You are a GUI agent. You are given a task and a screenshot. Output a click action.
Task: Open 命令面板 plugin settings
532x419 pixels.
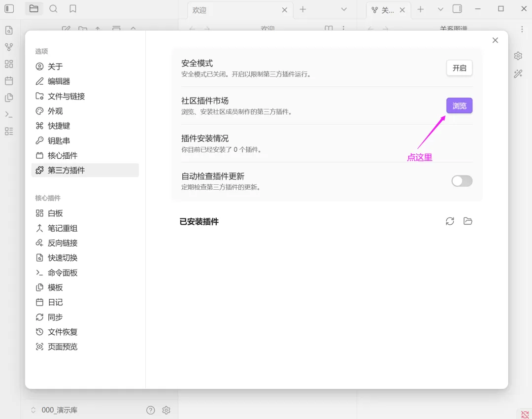click(85, 273)
